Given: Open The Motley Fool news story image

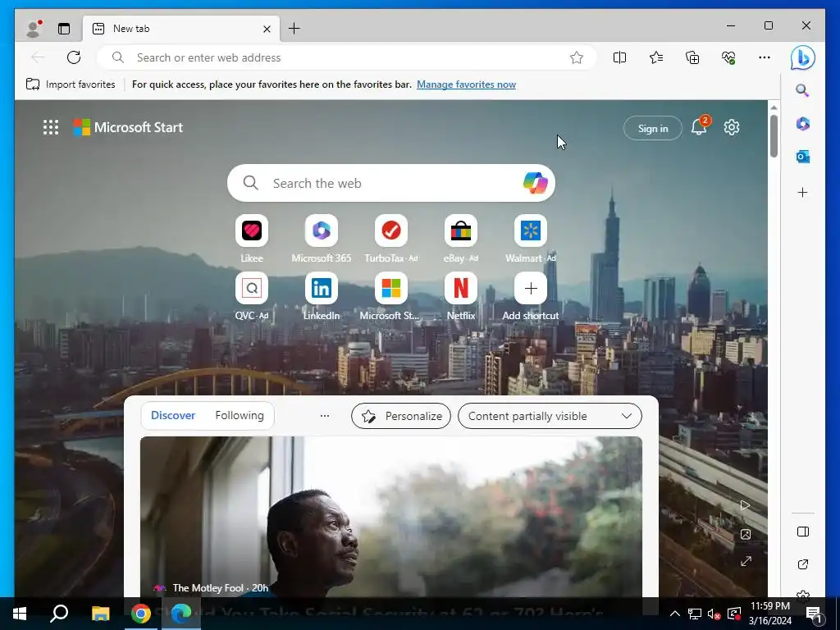Looking at the screenshot, I should point(391,517).
